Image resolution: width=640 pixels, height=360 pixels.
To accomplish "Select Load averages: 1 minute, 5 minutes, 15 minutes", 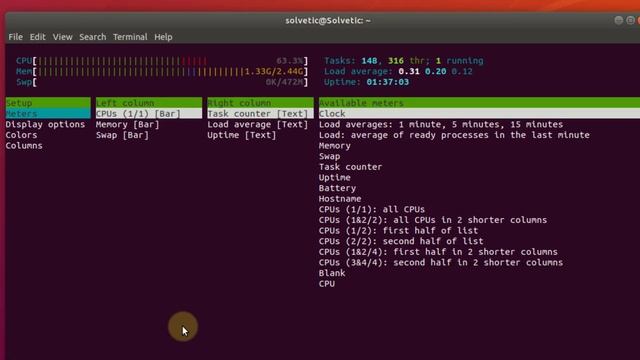I will point(441,124).
